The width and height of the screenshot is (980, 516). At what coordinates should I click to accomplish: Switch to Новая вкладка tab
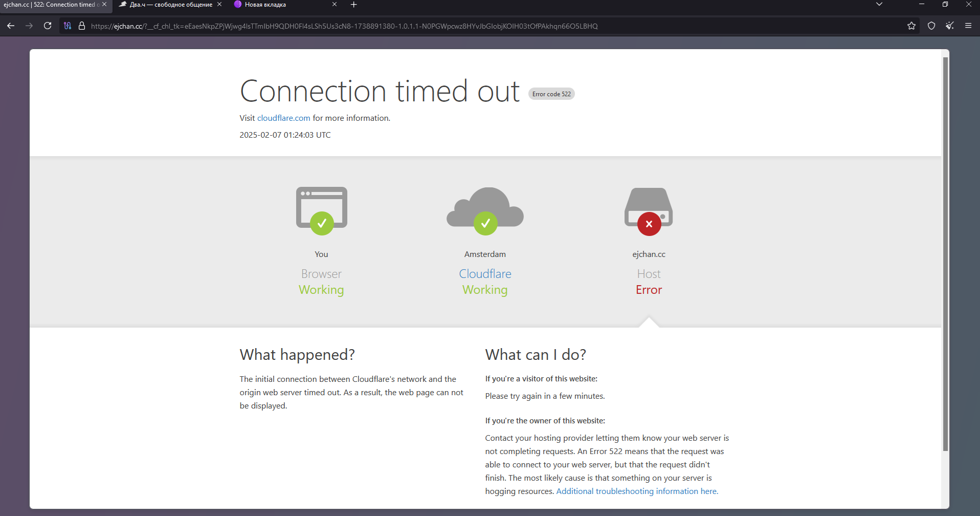point(265,5)
